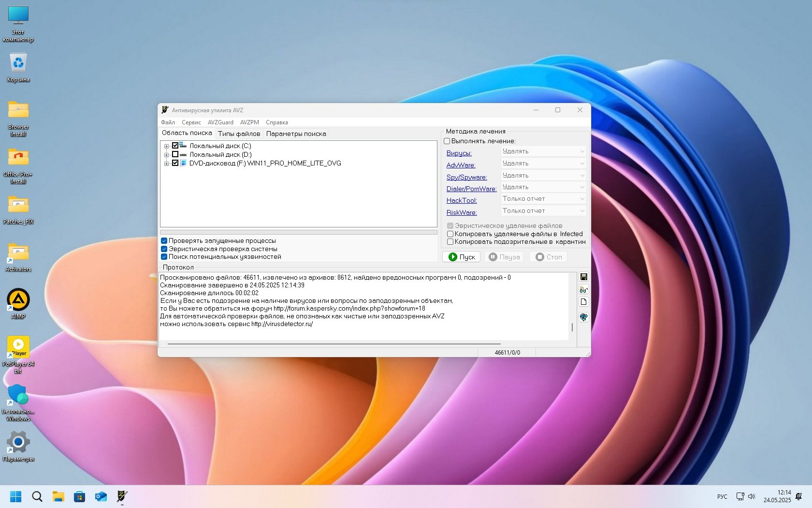
Task: Click the save protocol floppy disk icon
Action: click(x=583, y=277)
